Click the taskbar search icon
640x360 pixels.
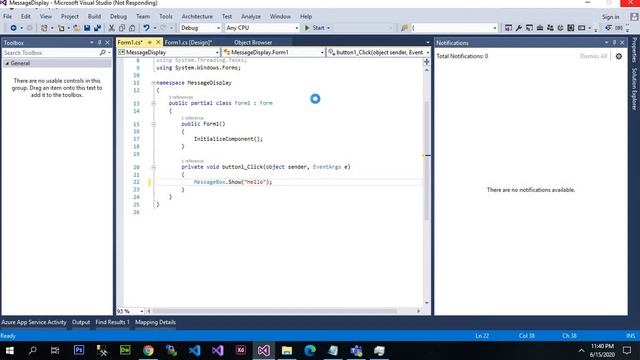pyautogui.click(x=33, y=350)
